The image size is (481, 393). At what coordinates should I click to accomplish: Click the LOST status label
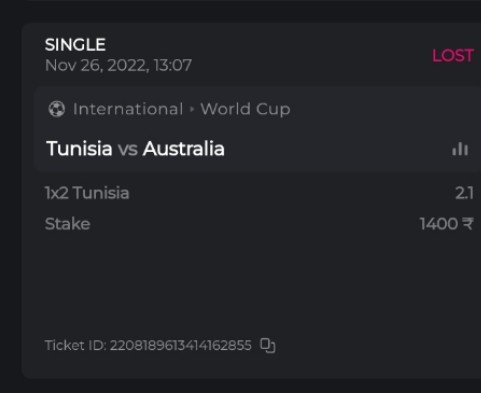point(453,56)
